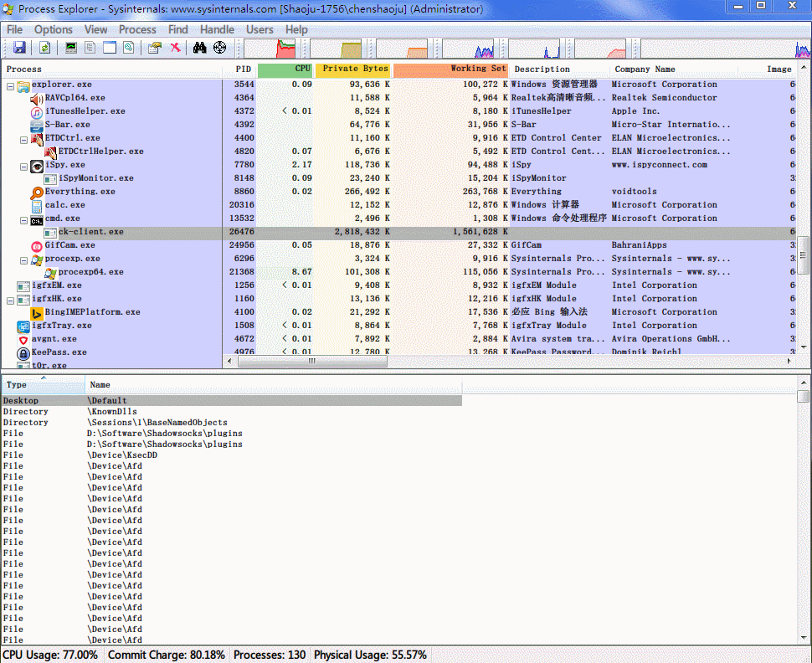Open System Information toolbar icon
This screenshot has width=812, height=663.
71,49
